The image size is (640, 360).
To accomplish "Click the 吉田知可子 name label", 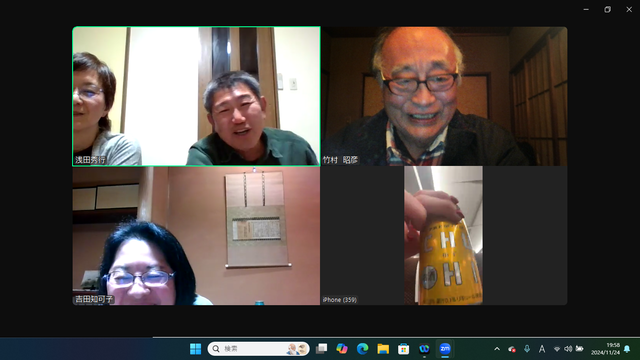I will [x=94, y=299].
